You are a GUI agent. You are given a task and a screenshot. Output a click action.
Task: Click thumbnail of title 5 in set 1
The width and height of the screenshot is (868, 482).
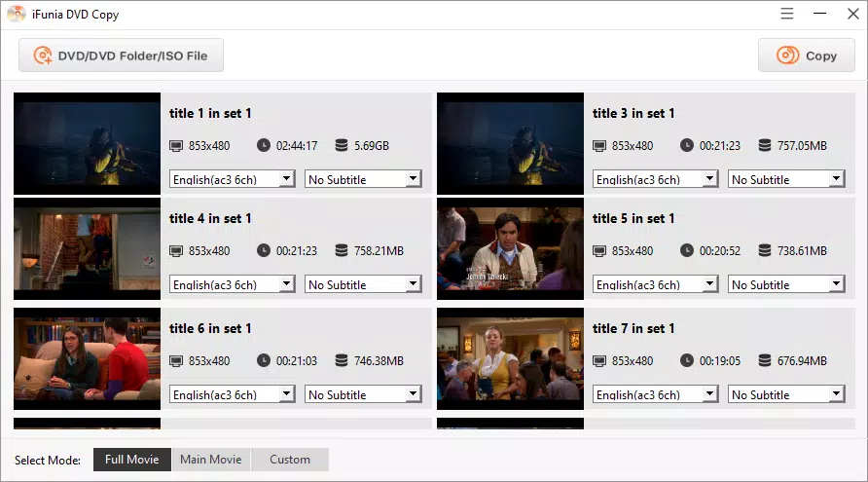click(x=511, y=248)
